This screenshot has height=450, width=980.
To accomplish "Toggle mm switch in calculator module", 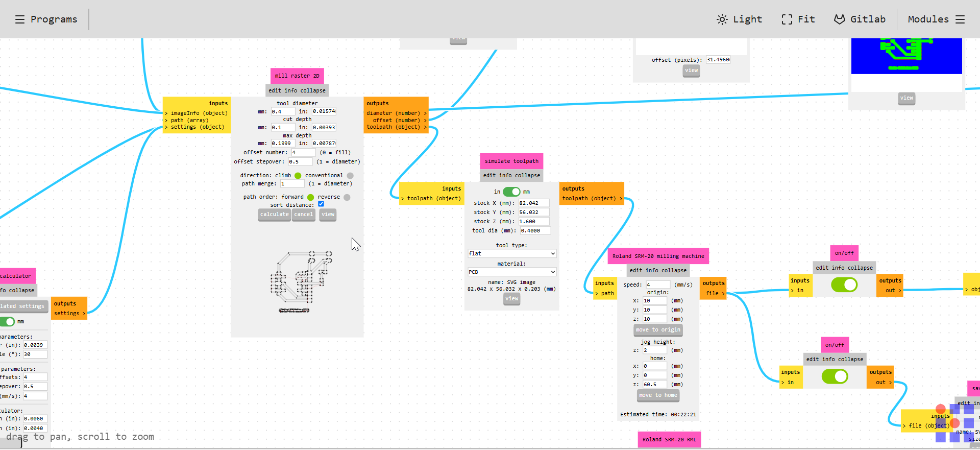I will (7, 322).
